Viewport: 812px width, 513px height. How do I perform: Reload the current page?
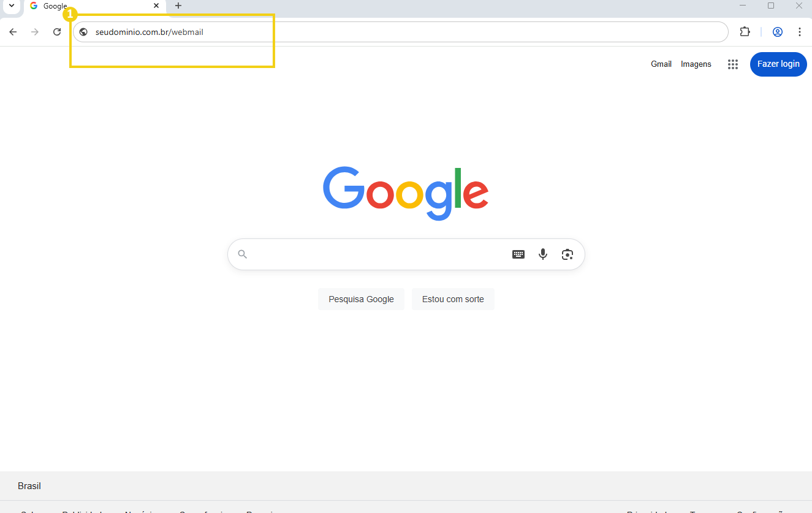(57, 32)
